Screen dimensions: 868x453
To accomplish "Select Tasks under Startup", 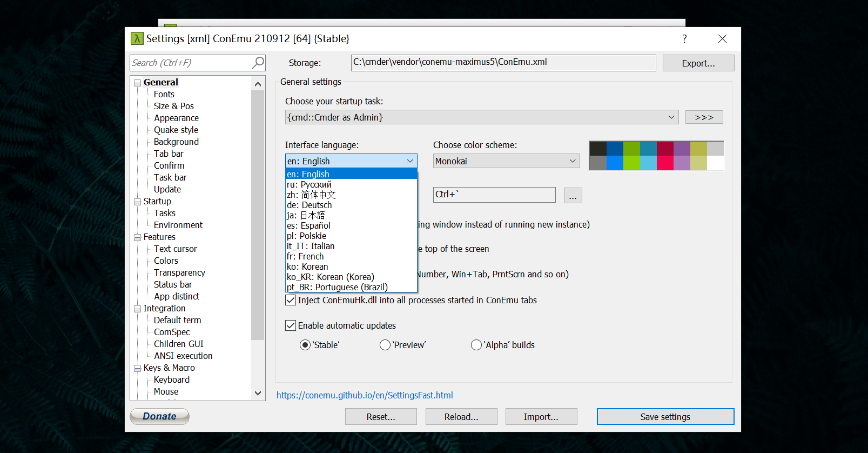I will [165, 213].
